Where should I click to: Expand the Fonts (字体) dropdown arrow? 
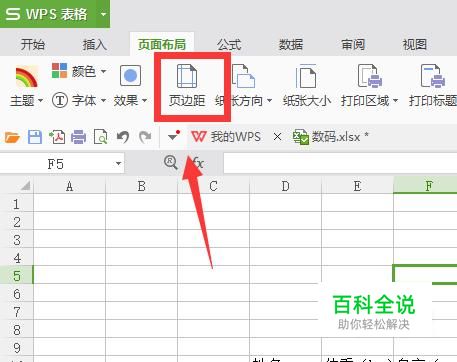click(103, 100)
